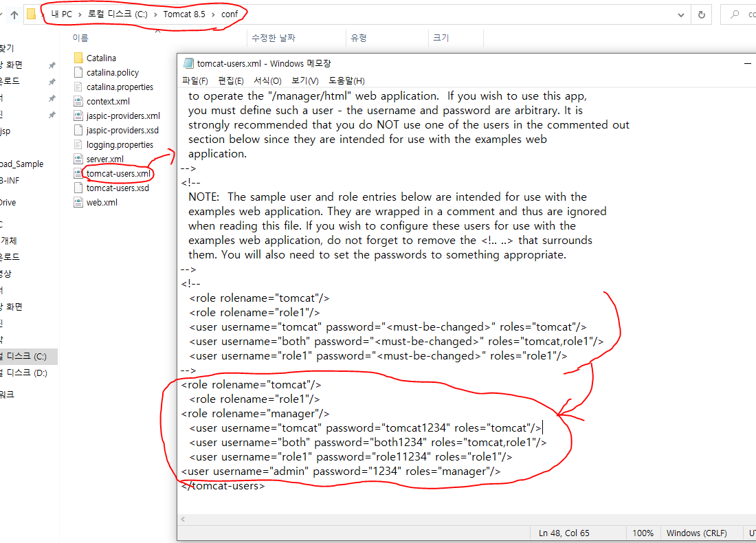The height and width of the screenshot is (543, 756).
Task: Select the catalina.properties file icon
Action: pos(78,87)
